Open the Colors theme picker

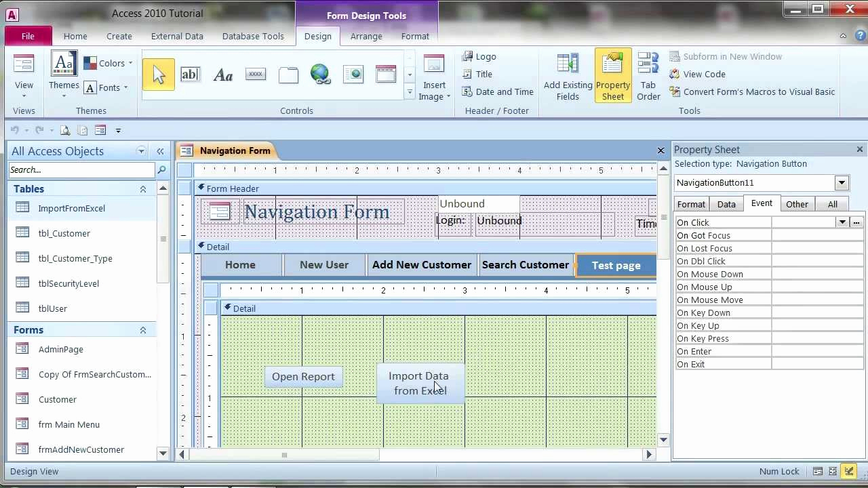click(111, 63)
